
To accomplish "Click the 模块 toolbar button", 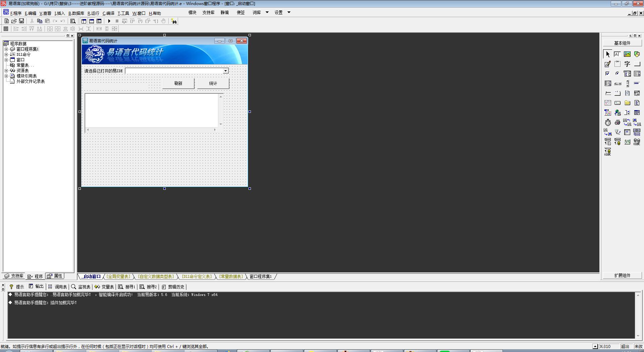I will [192, 12].
